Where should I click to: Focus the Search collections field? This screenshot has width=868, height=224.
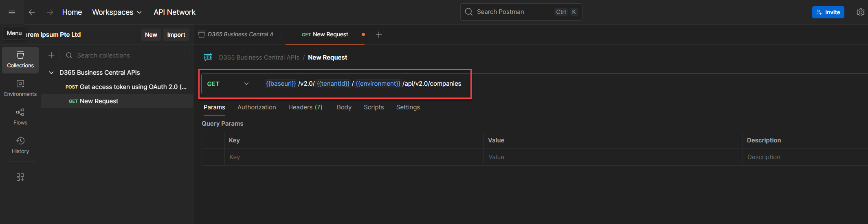pos(125,55)
